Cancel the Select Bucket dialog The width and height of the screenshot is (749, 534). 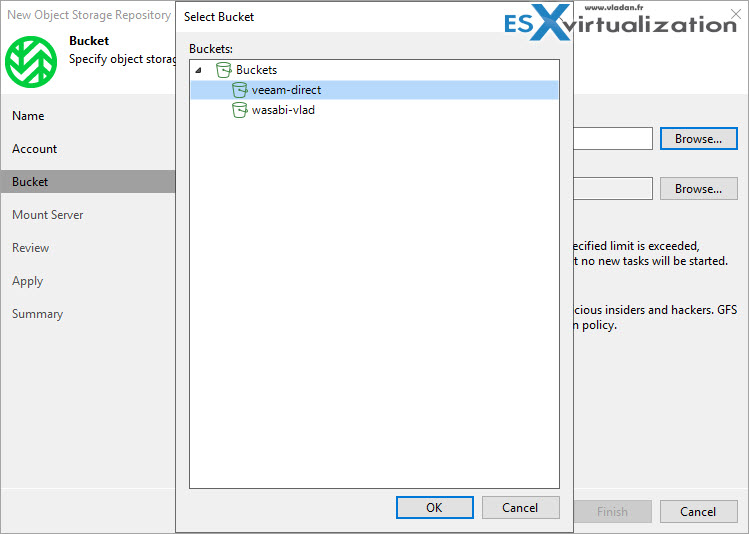521,507
